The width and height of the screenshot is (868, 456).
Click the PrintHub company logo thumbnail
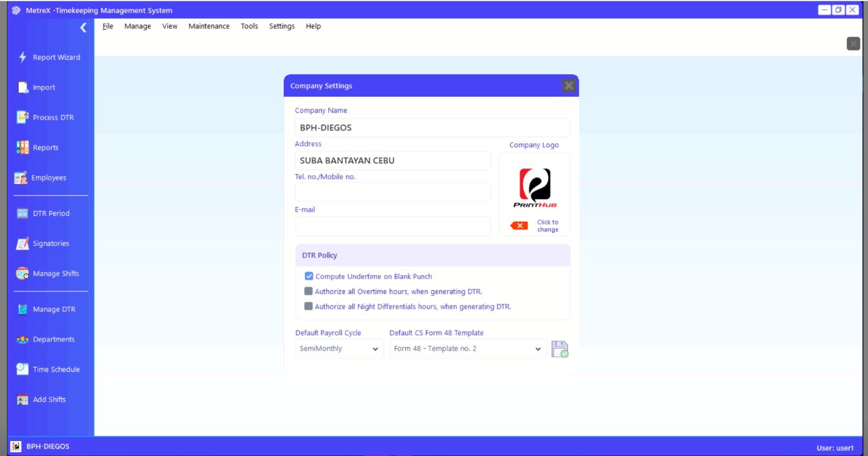(x=534, y=188)
